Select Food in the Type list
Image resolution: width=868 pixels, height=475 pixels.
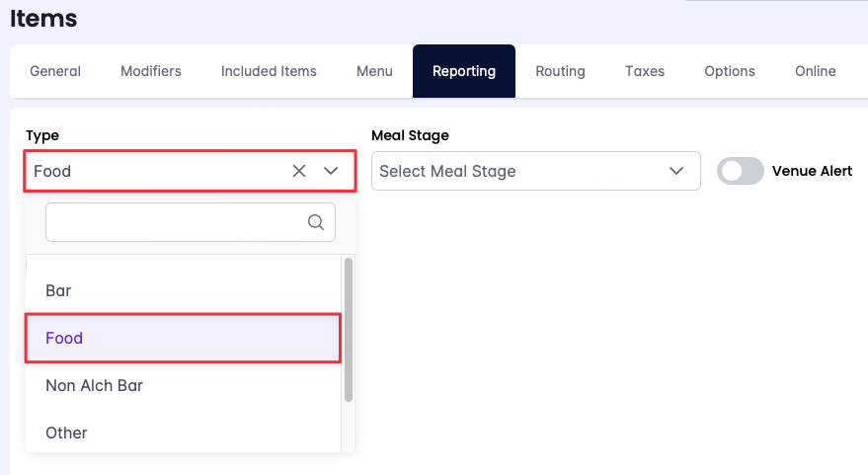coord(64,338)
